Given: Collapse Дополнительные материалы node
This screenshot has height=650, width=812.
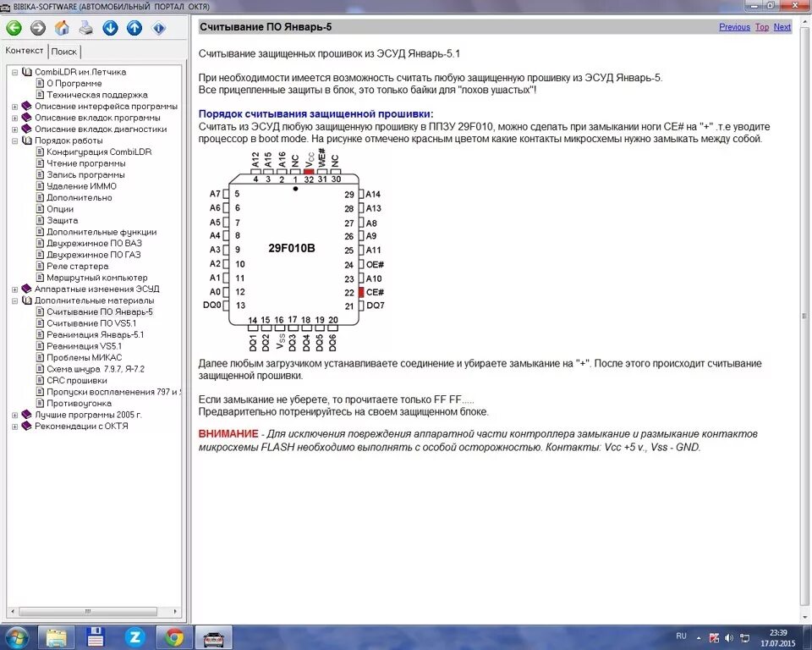Looking at the screenshot, I should pos(14,300).
